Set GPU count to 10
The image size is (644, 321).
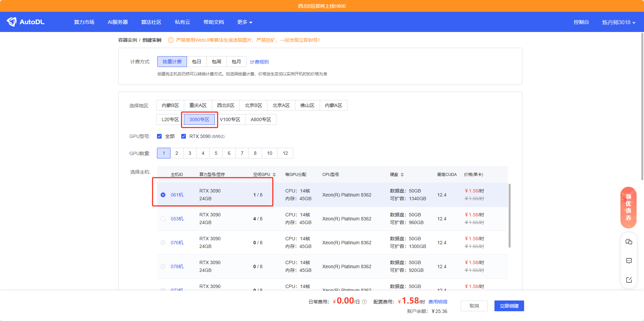[270, 153]
